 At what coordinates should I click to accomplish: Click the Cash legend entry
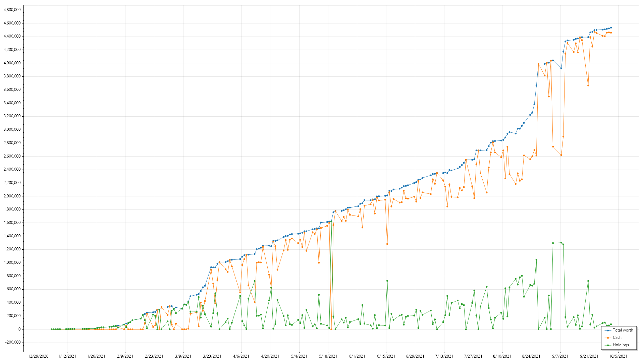pyautogui.click(x=613, y=338)
